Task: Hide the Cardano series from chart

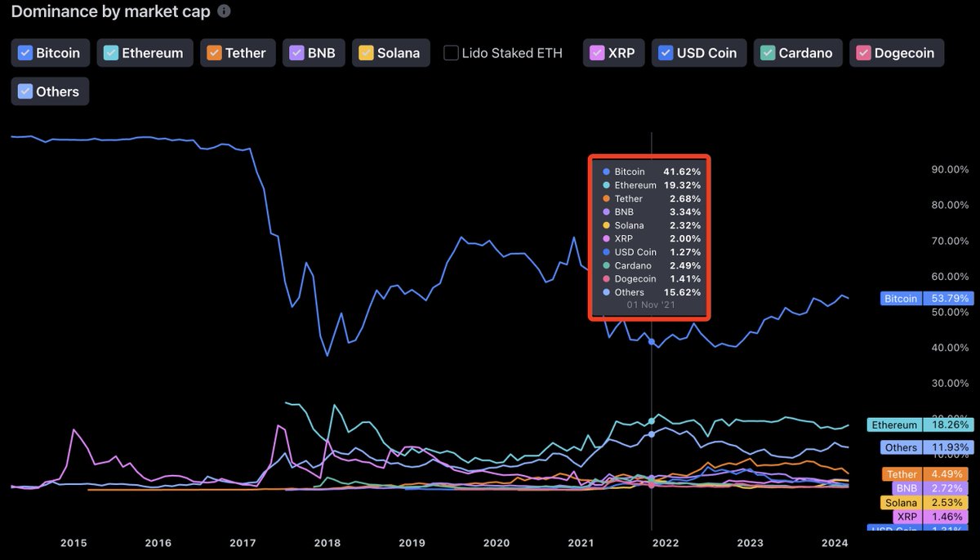Action: click(768, 53)
